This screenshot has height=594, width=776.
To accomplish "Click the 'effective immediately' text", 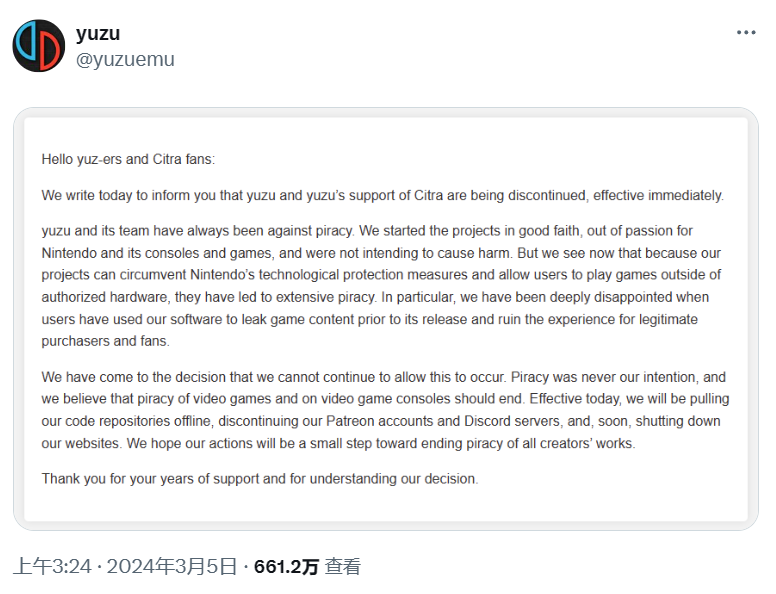I will click(x=658, y=196).
